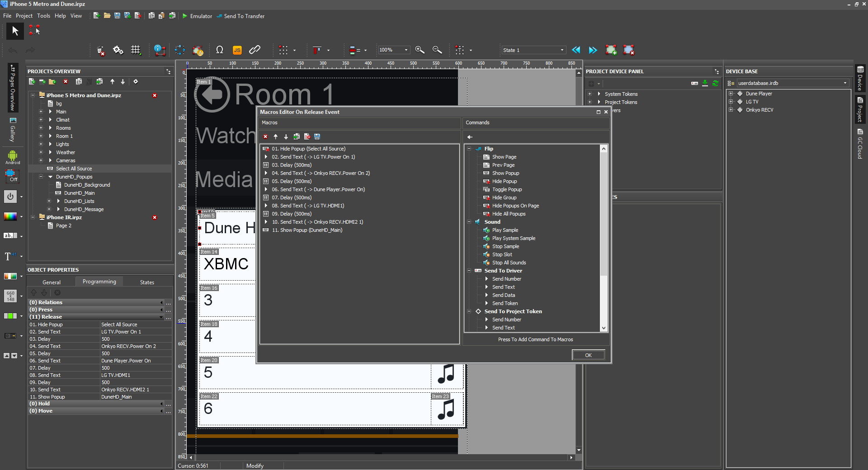This screenshot has height=470, width=868.
Task: Click the red delete icon in Macros toolbar
Action: coord(265,136)
